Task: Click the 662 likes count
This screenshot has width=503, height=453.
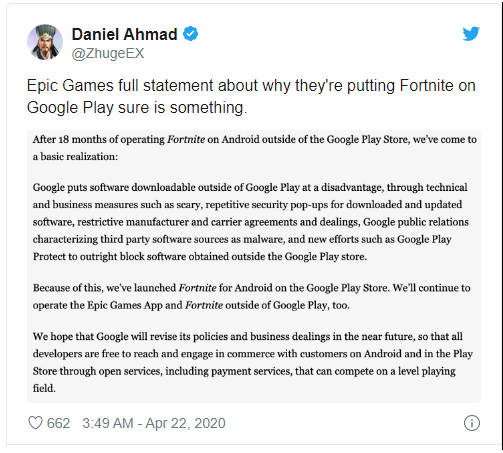Action: 58,423
